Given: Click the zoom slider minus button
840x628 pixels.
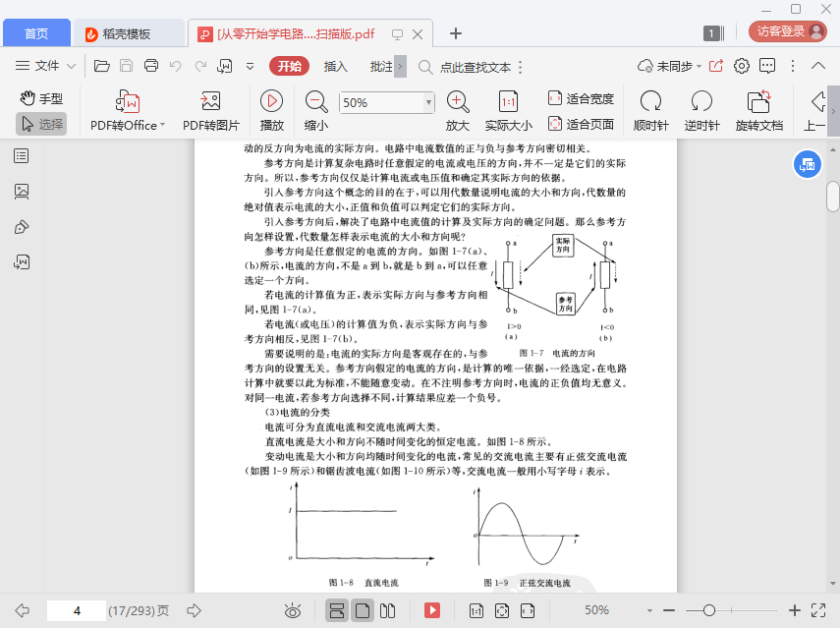Looking at the screenshot, I should [669, 610].
